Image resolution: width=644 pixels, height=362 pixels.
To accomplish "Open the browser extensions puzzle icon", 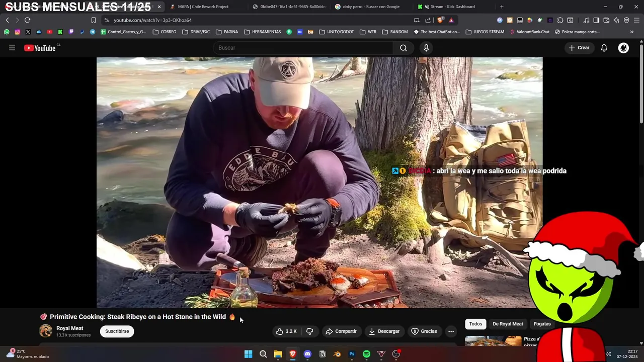I will click(560, 20).
